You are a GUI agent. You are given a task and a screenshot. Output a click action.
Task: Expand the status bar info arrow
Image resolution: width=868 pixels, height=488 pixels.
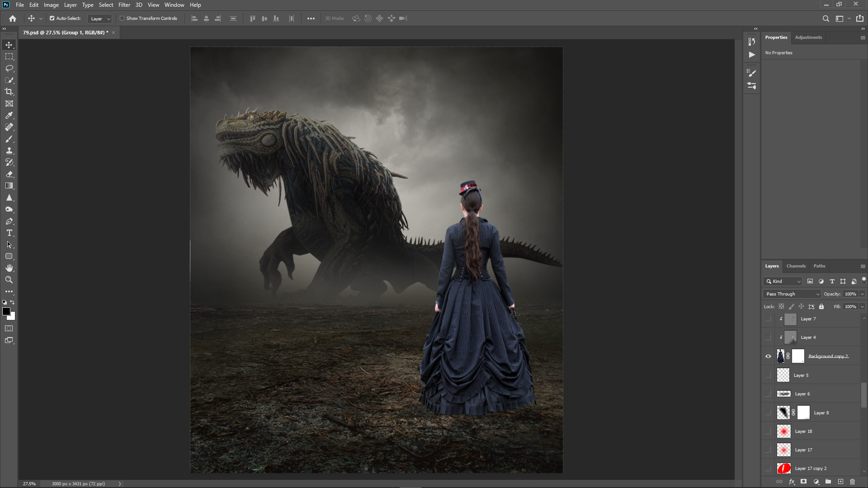click(x=120, y=484)
